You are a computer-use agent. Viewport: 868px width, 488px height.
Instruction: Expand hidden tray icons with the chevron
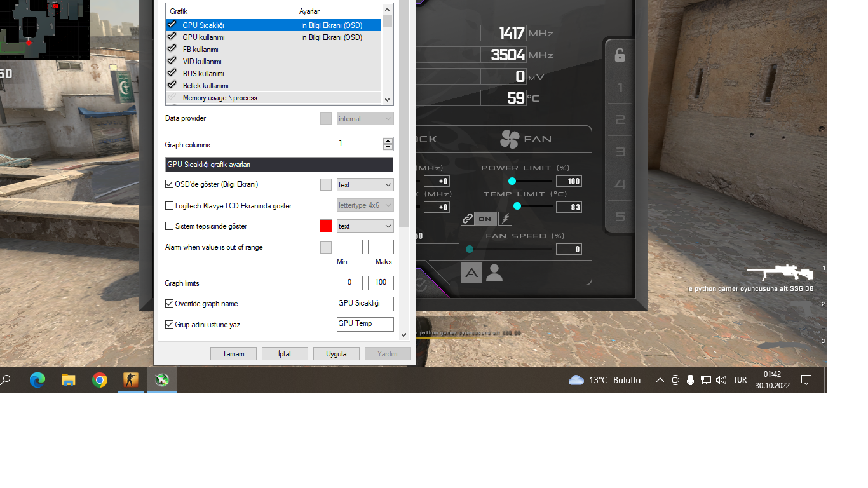660,380
